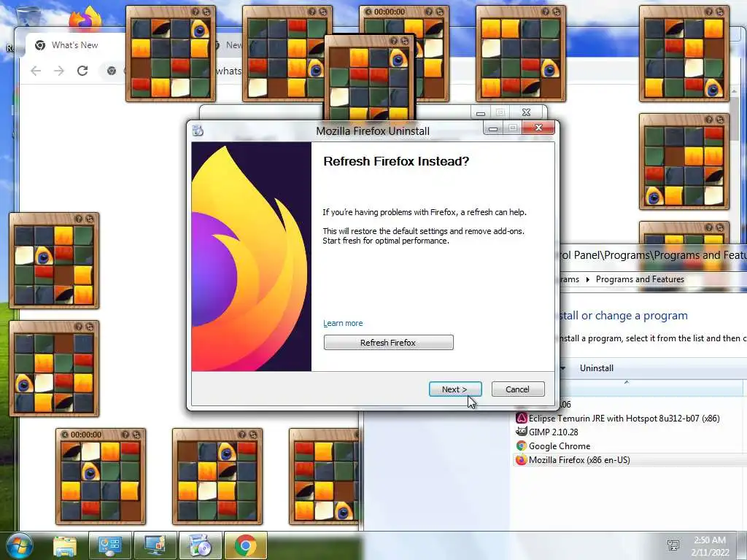
Task: Click Chrome's forward arrow button
Action: [x=58, y=71]
